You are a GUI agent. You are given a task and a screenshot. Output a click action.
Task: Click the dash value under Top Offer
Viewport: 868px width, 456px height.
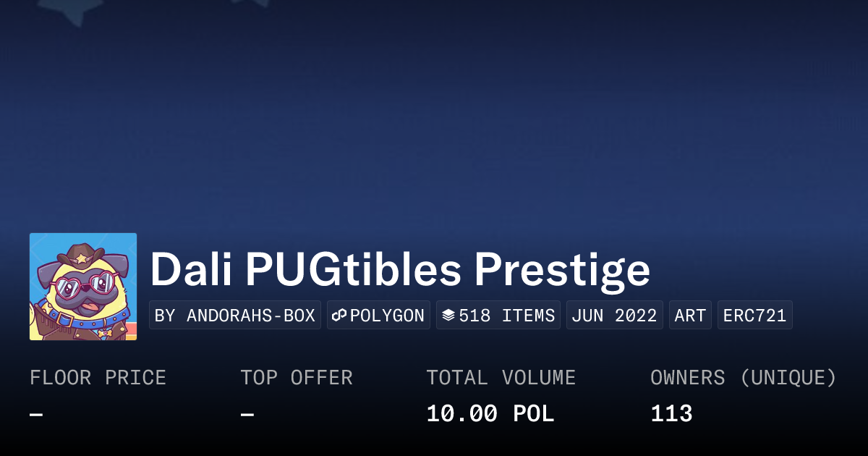point(247,414)
